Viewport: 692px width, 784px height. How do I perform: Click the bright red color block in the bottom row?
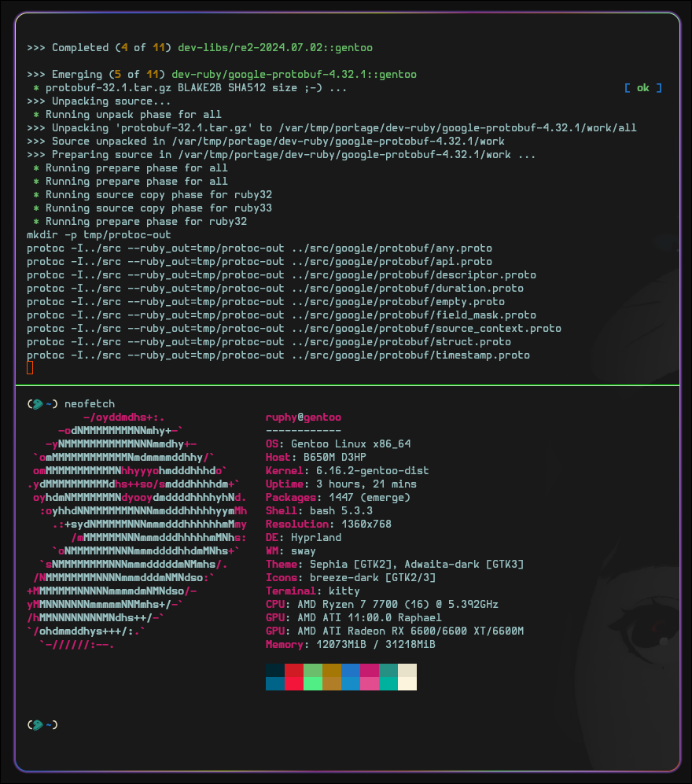[294, 683]
